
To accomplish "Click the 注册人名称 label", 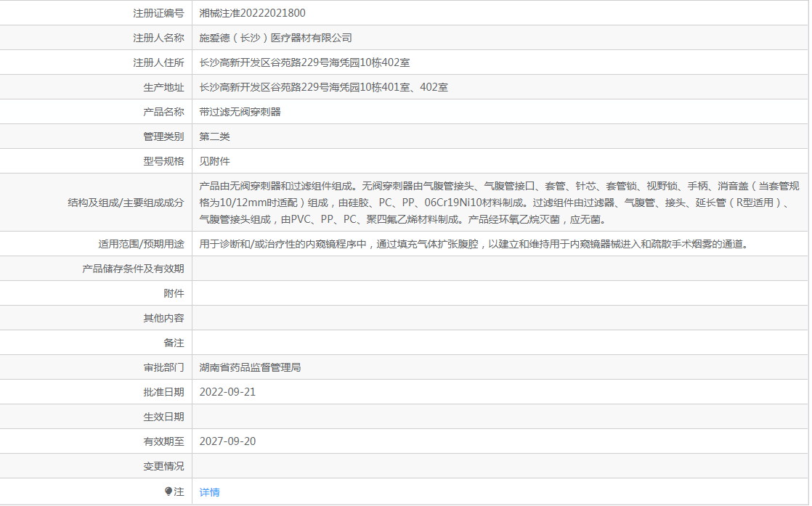I will pyautogui.click(x=158, y=38).
